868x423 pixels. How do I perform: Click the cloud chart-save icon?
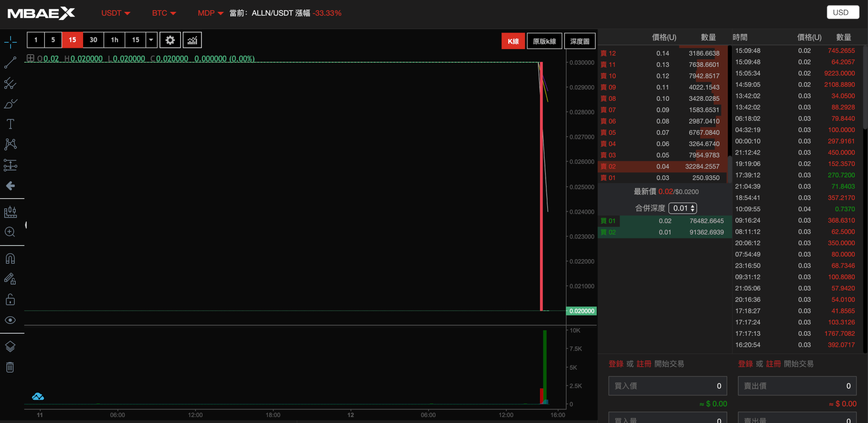(x=38, y=397)
